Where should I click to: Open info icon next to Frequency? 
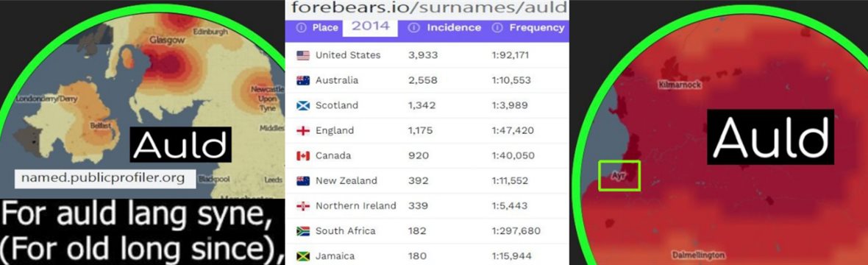pyautogui.click(x=497, y=28)
